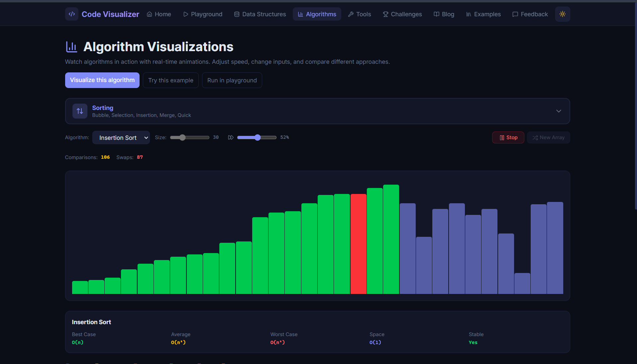Click the Sorting section heading

tap(103, 108)
